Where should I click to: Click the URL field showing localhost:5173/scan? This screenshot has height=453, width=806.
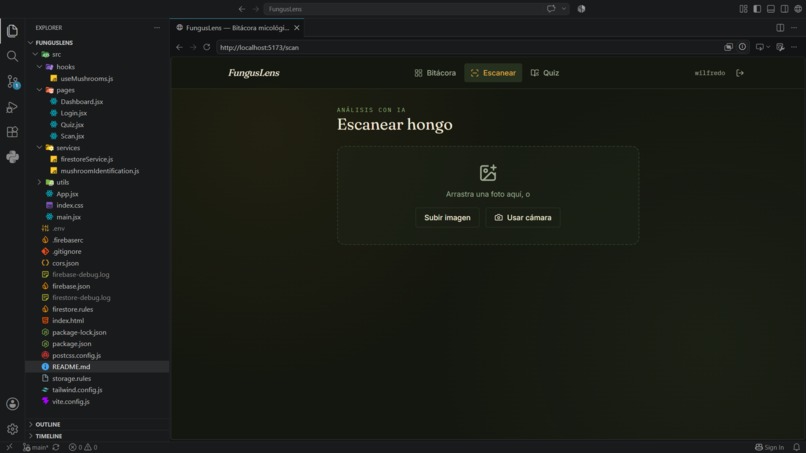(468, 47)
